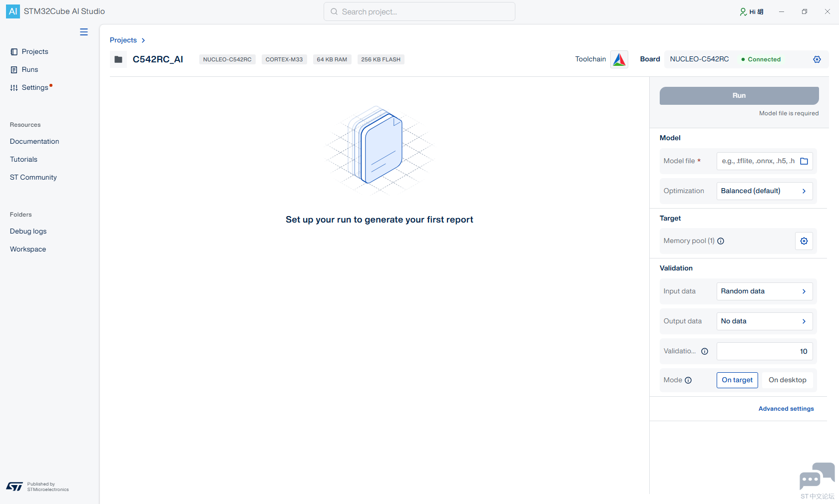Collapse the sidebar with the hamburger icon
Screen dimensions: 839x504
[84, 32]
